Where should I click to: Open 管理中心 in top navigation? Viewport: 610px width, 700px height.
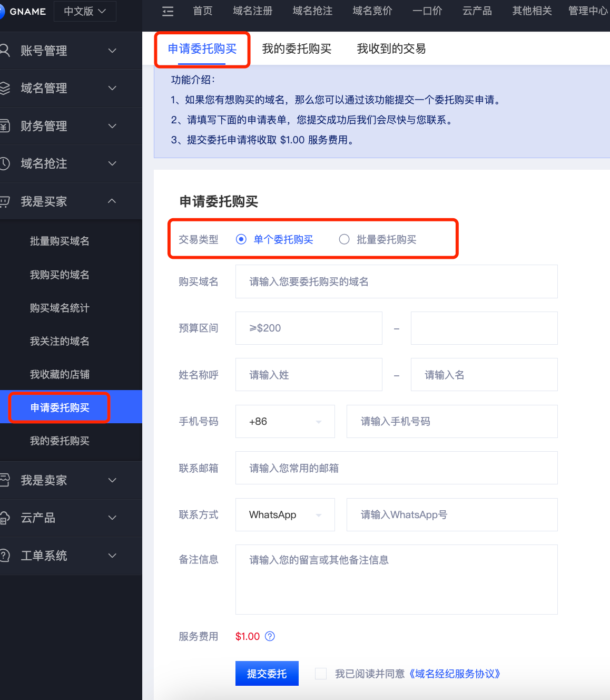tap(588, 11)
